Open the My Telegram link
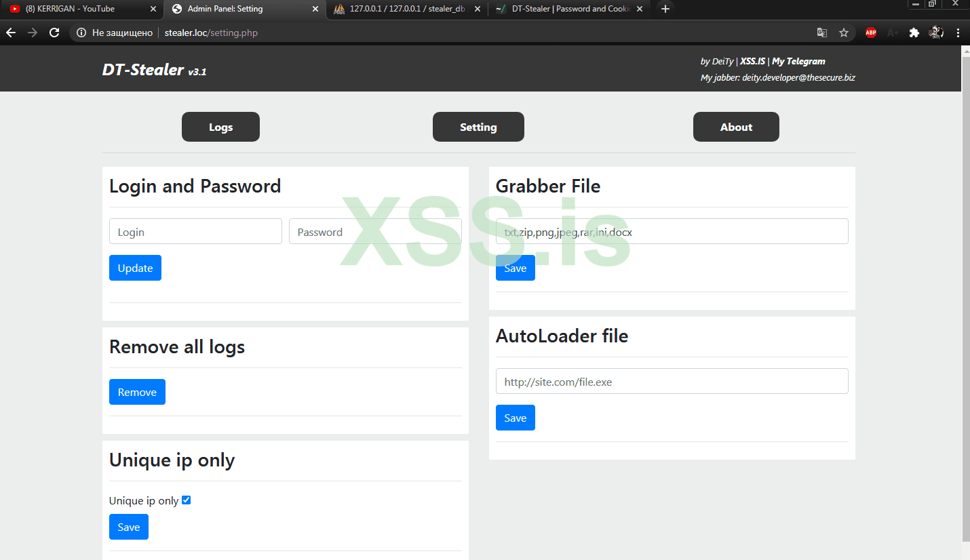This screenshot has height=560, width=970. tap(799, 61)
